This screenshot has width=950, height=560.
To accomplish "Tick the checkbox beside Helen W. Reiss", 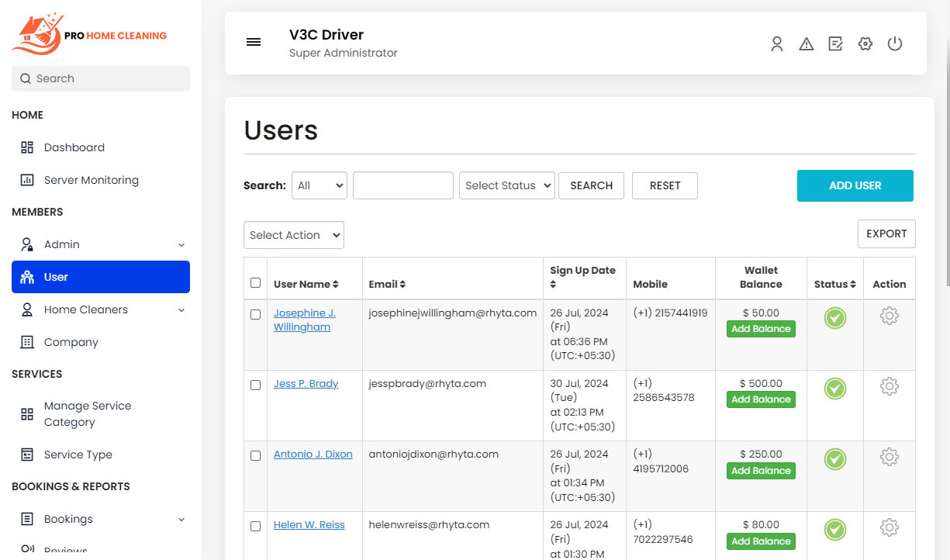I will [x=255, y=527].
